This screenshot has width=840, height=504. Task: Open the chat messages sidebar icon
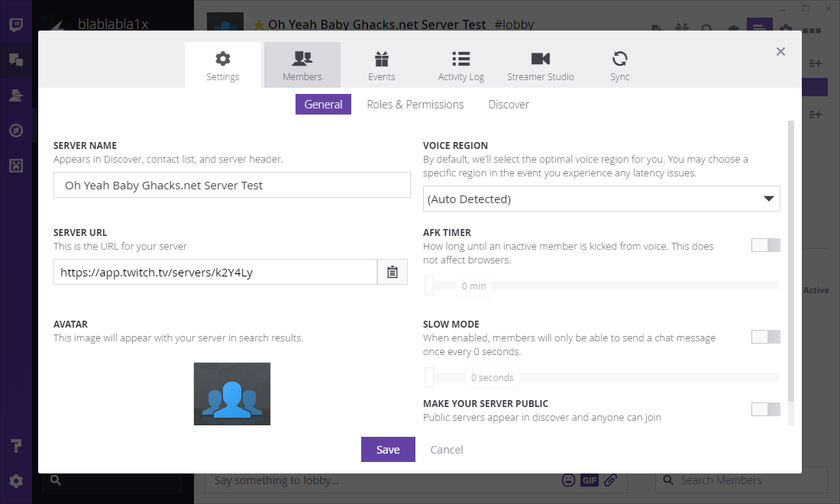click(x=16, y=60)
